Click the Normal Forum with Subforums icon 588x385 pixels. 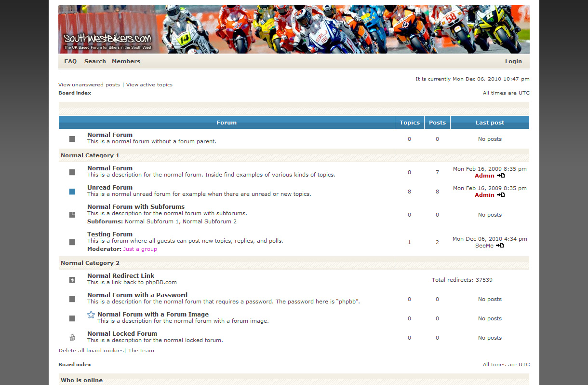(72, 215)
